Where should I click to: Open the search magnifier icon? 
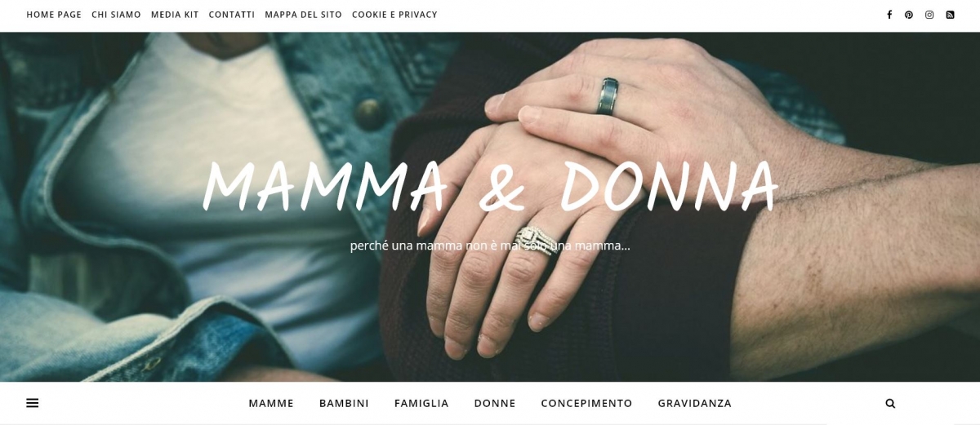coord(890,403)
